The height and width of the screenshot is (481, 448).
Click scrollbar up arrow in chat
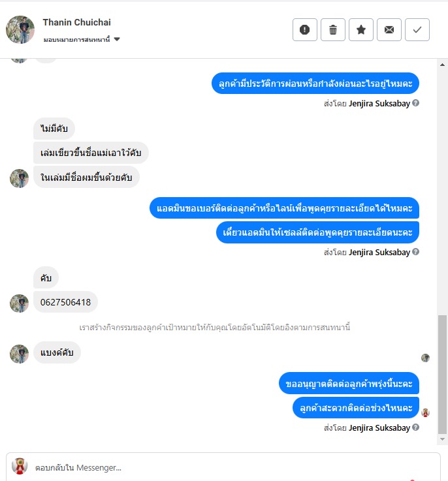point(442,65)
